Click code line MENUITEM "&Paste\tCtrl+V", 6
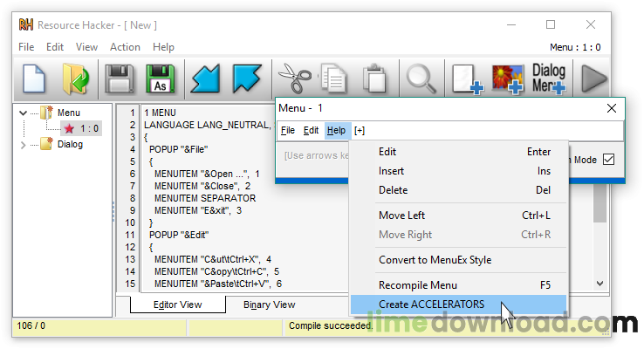The image size is (644, 349). (218, 284)
